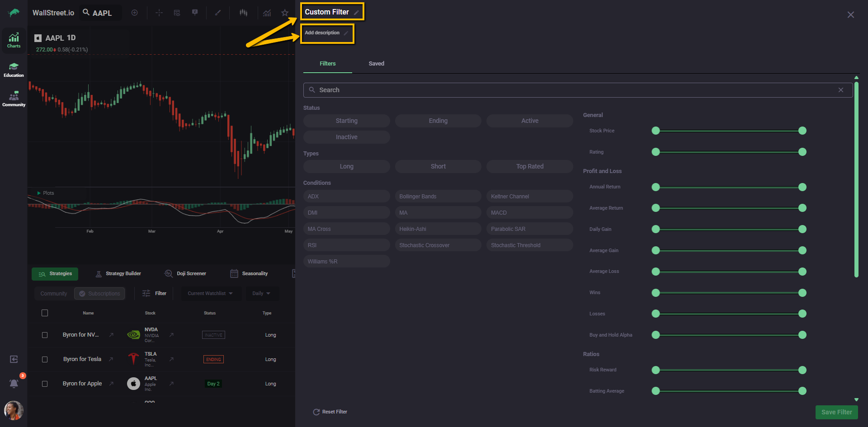Check the Byron for Tesla checkbox

(x=45, y=359)
